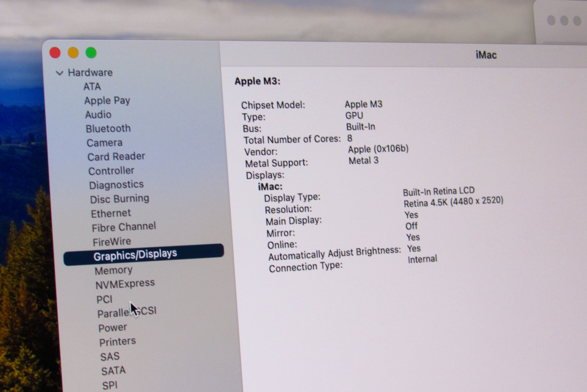The width and height of the screenshot is (587, 392).
Task: Collapse the Hardware section chevron
Action: [59, 73]
